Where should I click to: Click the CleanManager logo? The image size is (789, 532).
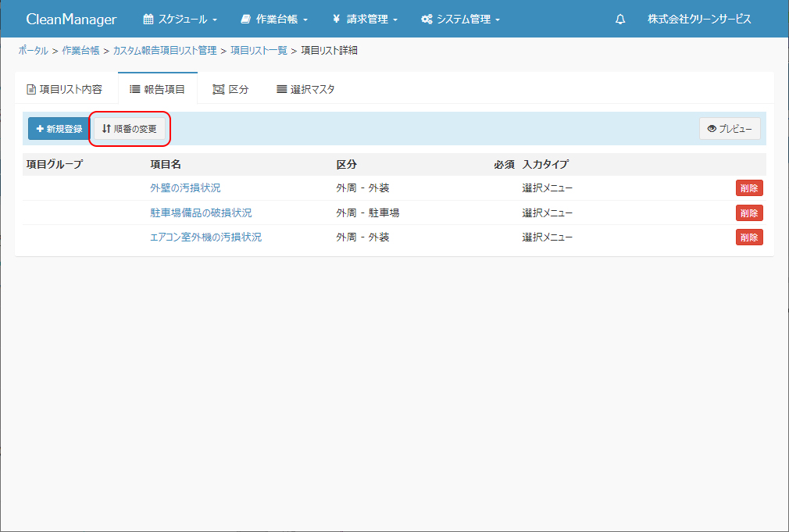(71, 20)
